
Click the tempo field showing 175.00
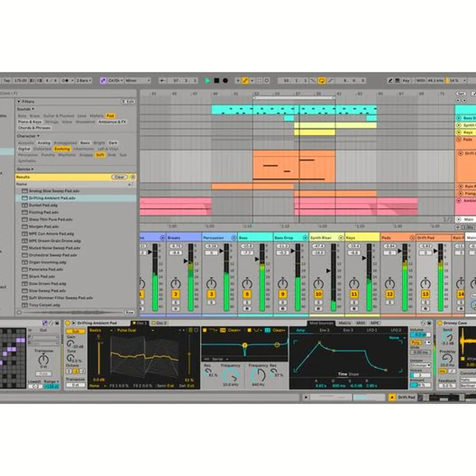click(x=20, y=81)
